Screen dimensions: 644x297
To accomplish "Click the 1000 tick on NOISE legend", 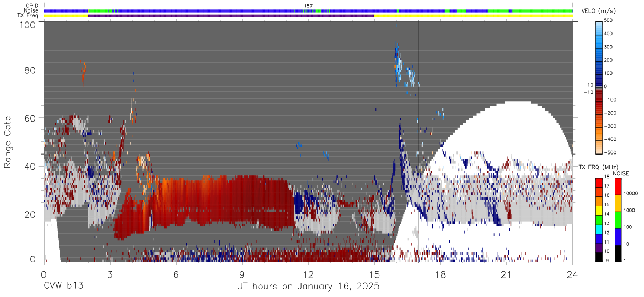I will tap(629, 210).
